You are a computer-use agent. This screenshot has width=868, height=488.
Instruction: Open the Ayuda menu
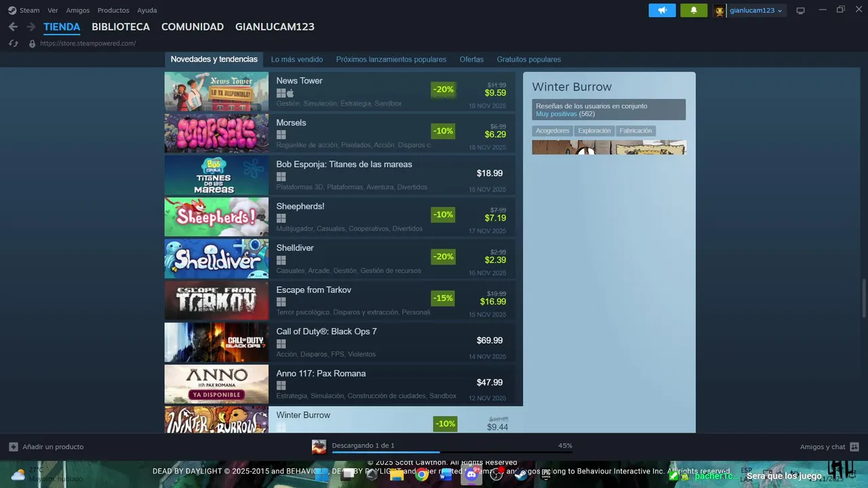tap(147, 10)
